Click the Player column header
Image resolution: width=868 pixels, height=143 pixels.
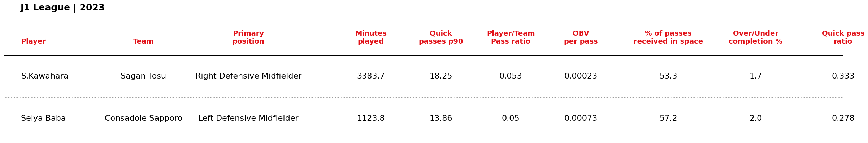[x=33, y=41]
